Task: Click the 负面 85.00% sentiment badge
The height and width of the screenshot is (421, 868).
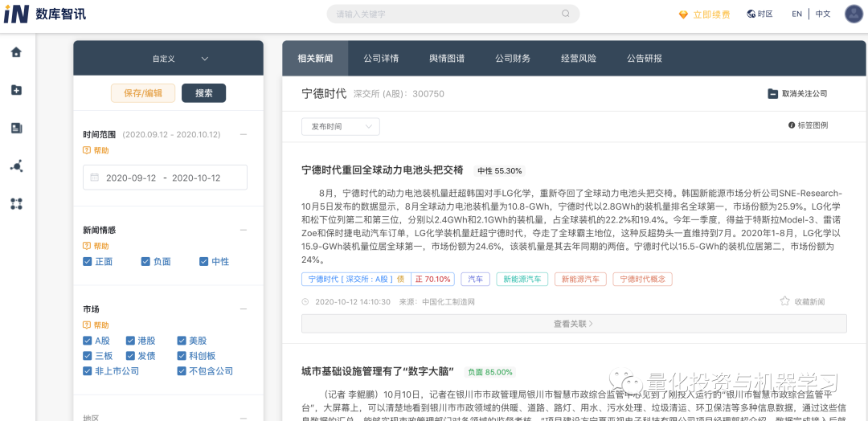Action: pyautogui.click(x=490, y=372)
